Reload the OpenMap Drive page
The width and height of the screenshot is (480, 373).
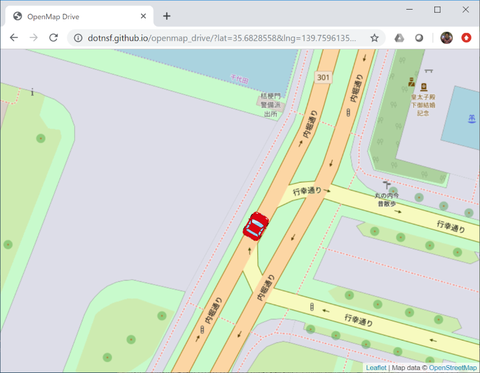pyautogui.click(x=54, y=38)
